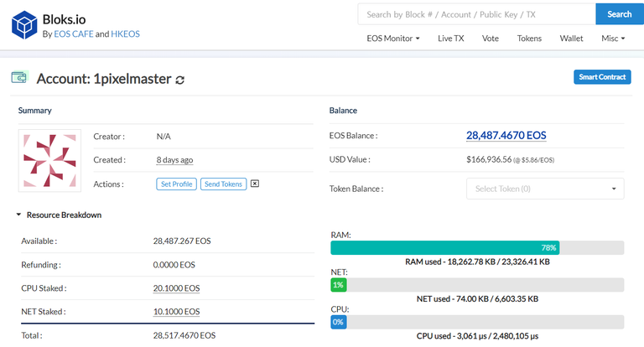The height and width of the screenshot is (347, 644).
Task: Click the small X icon beside Send Tokens
Action: (255, 184)
